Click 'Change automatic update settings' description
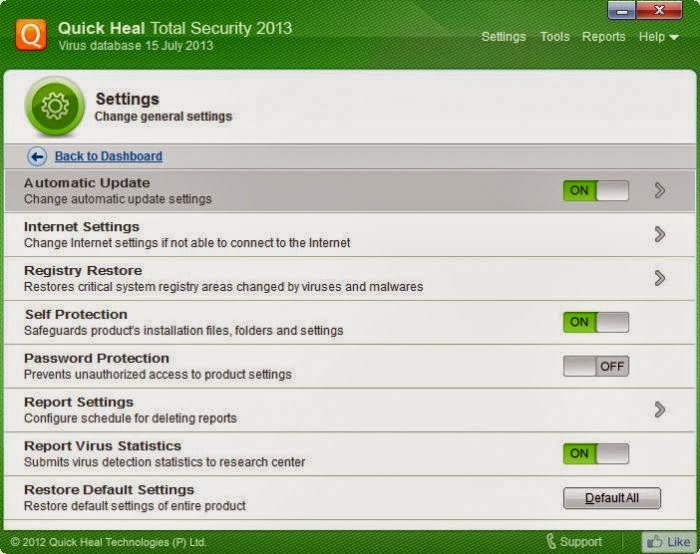This screenshot has width=700, height=554. pos(118,199)
